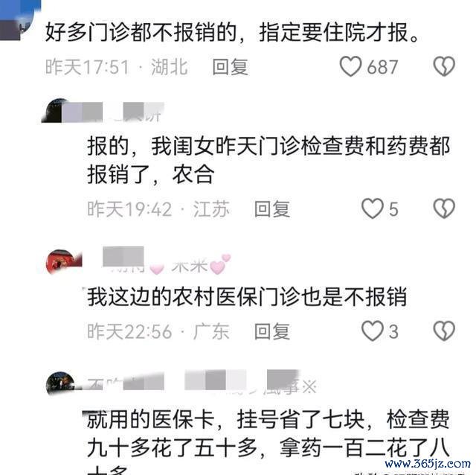Open blurred username of last commenter

click(x=202, y=383)
